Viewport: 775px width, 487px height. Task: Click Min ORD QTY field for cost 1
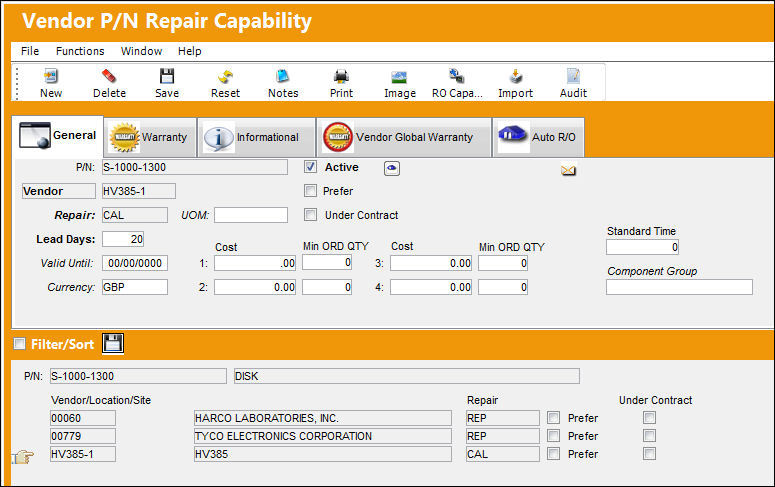coord(327,263)
